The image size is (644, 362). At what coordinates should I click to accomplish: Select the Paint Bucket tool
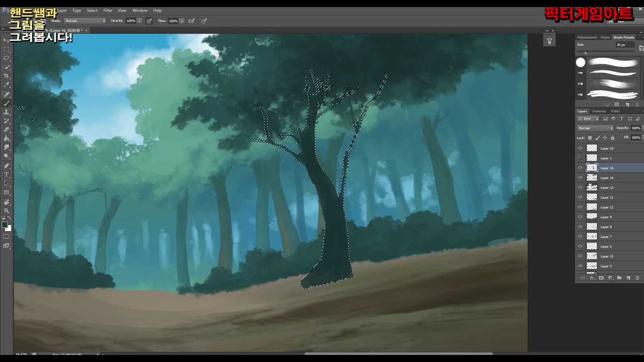7,139
